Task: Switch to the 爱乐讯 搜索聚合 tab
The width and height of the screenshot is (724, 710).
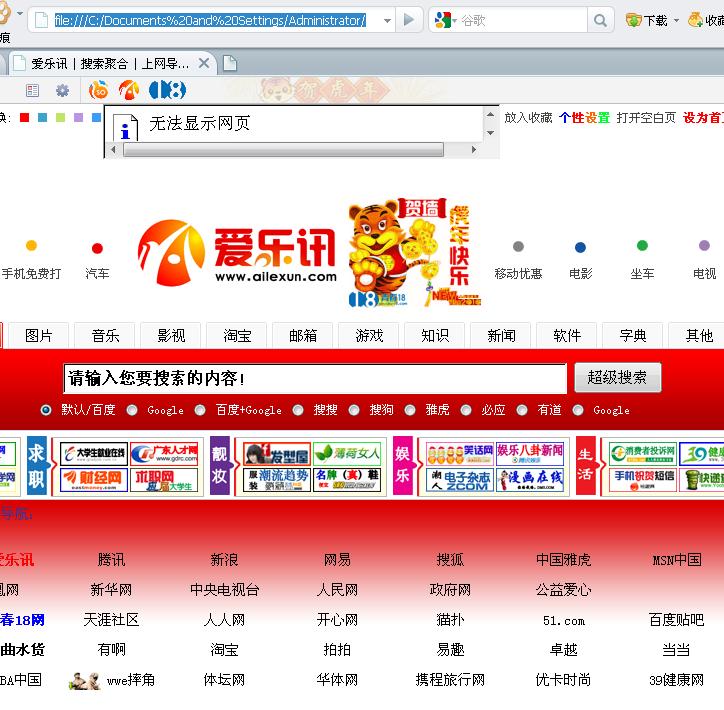Action: pyautogui.click(x=109, y=63)
